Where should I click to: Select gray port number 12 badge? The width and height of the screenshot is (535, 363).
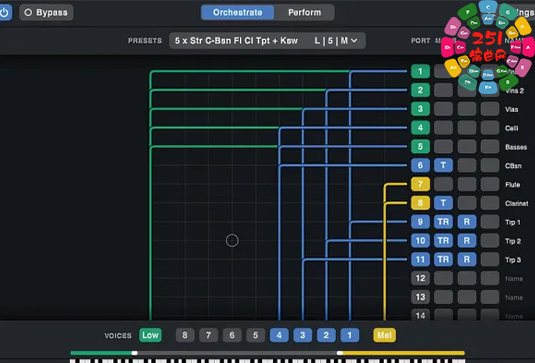[x=420, y=278]
